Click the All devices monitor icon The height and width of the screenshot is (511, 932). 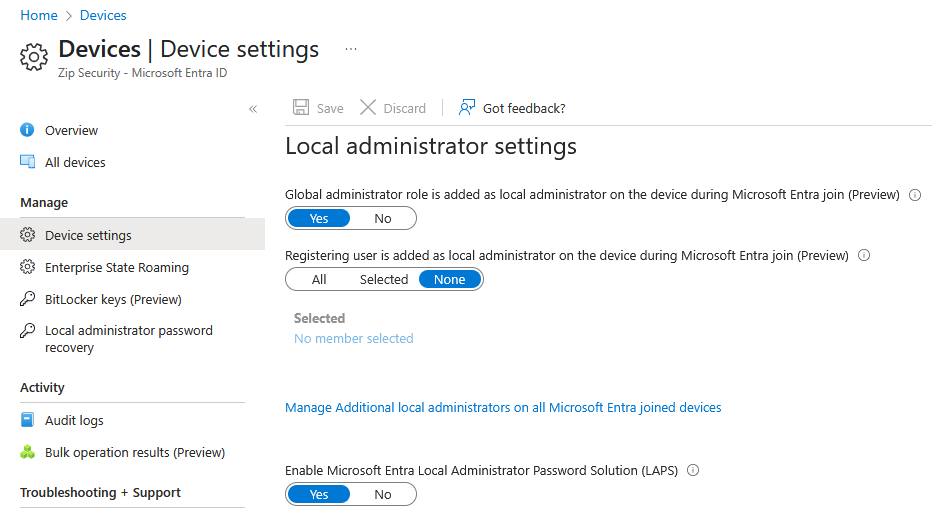27,162
